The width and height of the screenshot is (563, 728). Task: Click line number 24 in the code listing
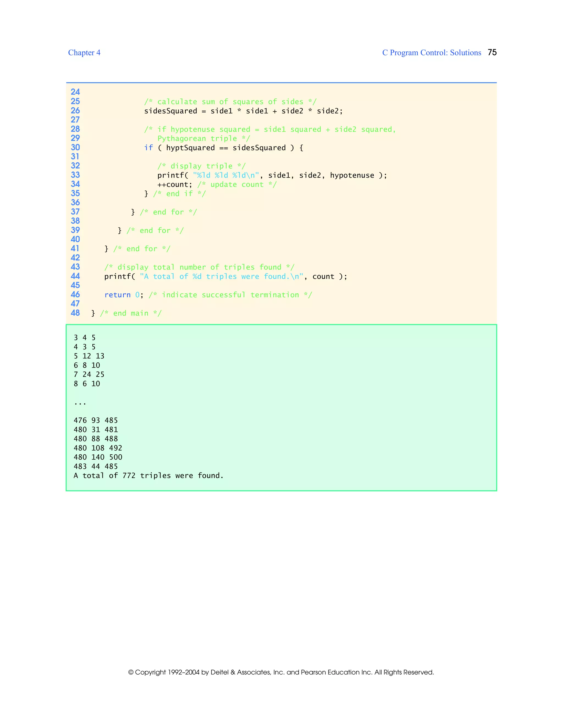click(75, 92)
